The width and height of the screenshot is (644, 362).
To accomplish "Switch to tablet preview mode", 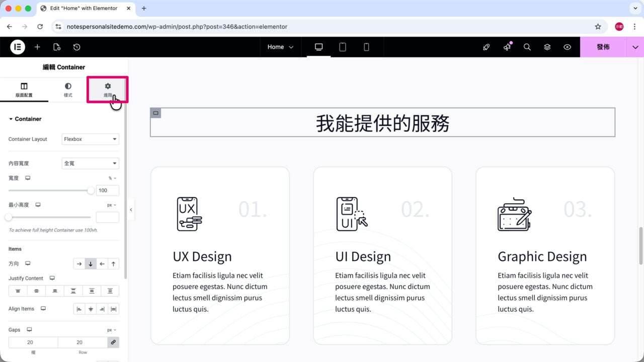I will tap(343, 47).
